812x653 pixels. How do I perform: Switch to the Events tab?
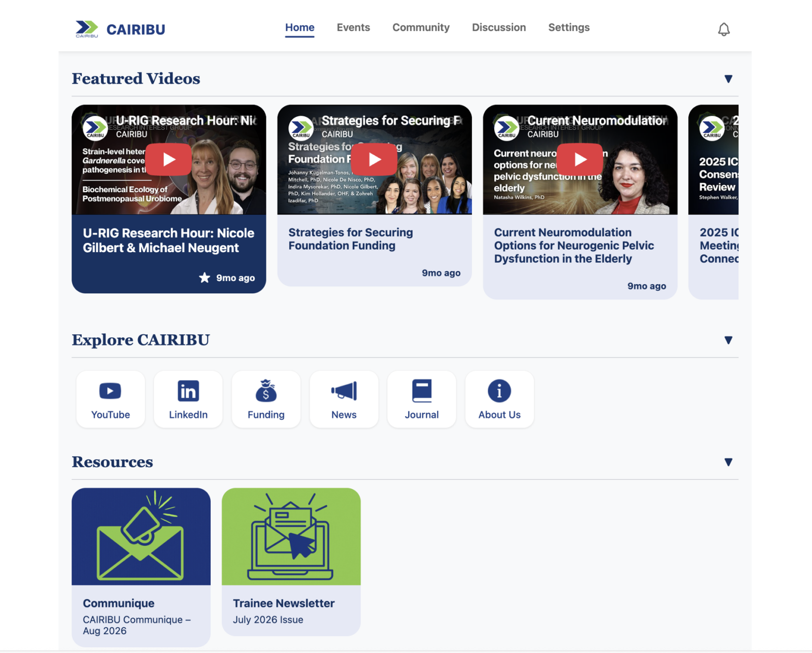[x=353, y=27]
